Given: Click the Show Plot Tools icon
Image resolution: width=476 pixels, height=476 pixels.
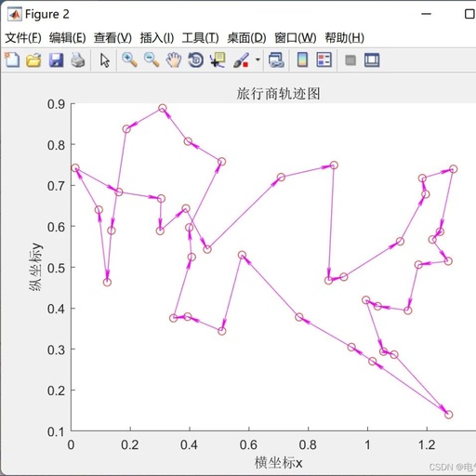Looking at the screenshot, I should pyautogui.click(x=372, y=59).
